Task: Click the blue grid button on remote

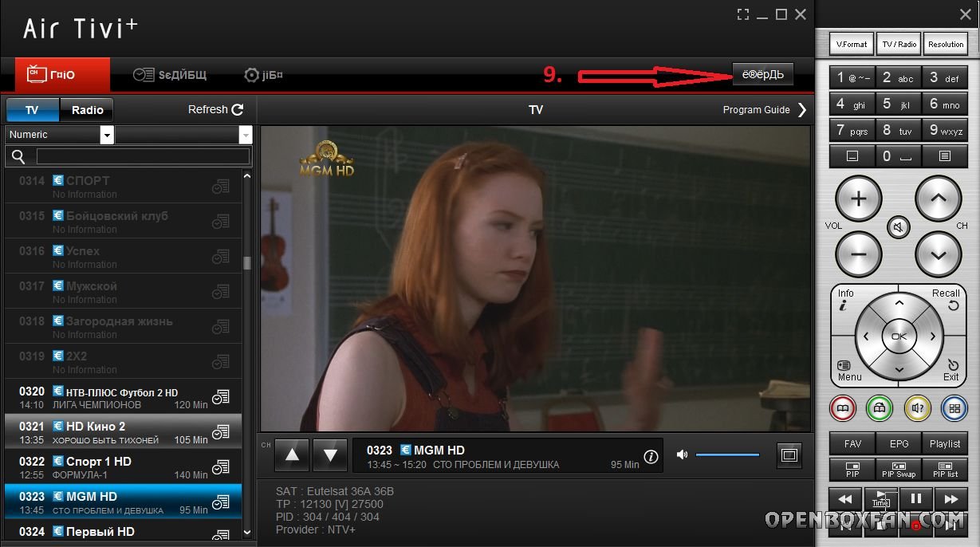Action: (954, 409)
